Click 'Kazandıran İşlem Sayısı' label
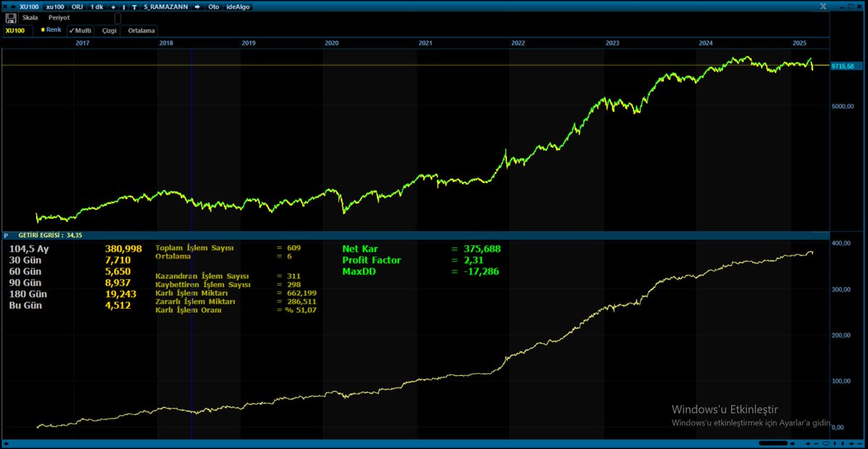This screenshot has height=449, width=868. pos(202,276)
